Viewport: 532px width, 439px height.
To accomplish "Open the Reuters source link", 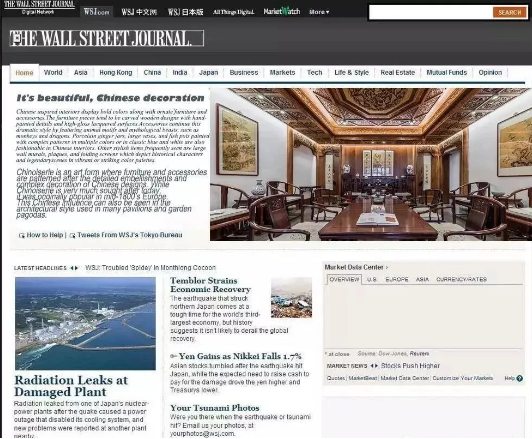I will click(419, 354).
